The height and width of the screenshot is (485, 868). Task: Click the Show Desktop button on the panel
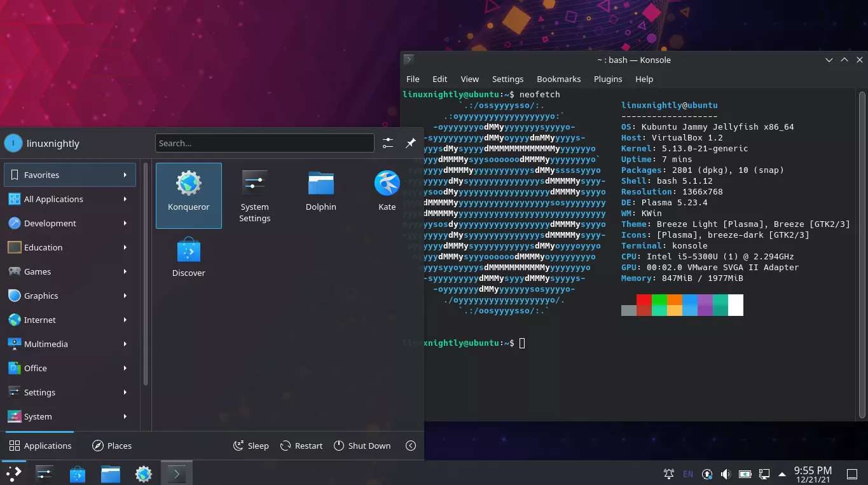tap(852, 474)
